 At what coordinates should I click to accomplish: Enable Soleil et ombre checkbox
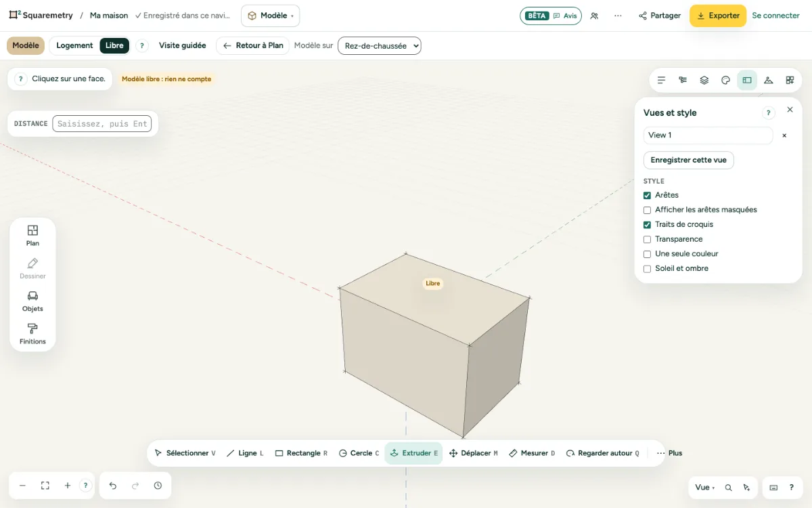coord(647,269)
